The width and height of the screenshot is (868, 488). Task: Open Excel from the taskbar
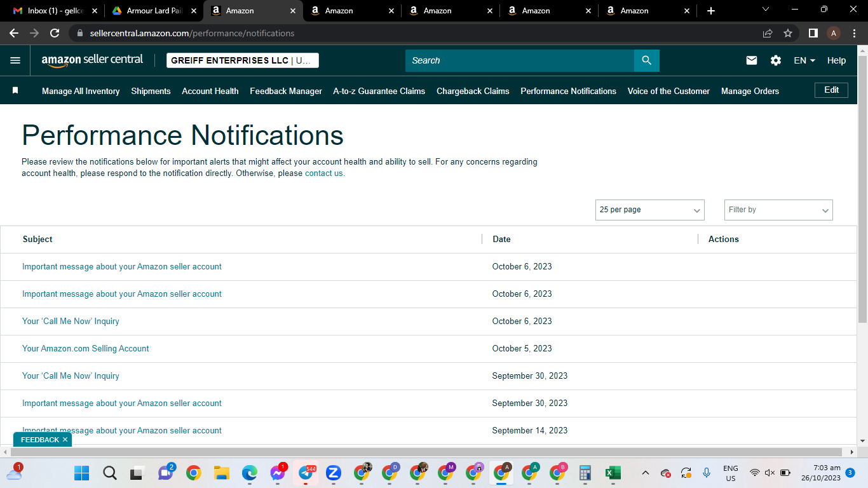point(613,473)
